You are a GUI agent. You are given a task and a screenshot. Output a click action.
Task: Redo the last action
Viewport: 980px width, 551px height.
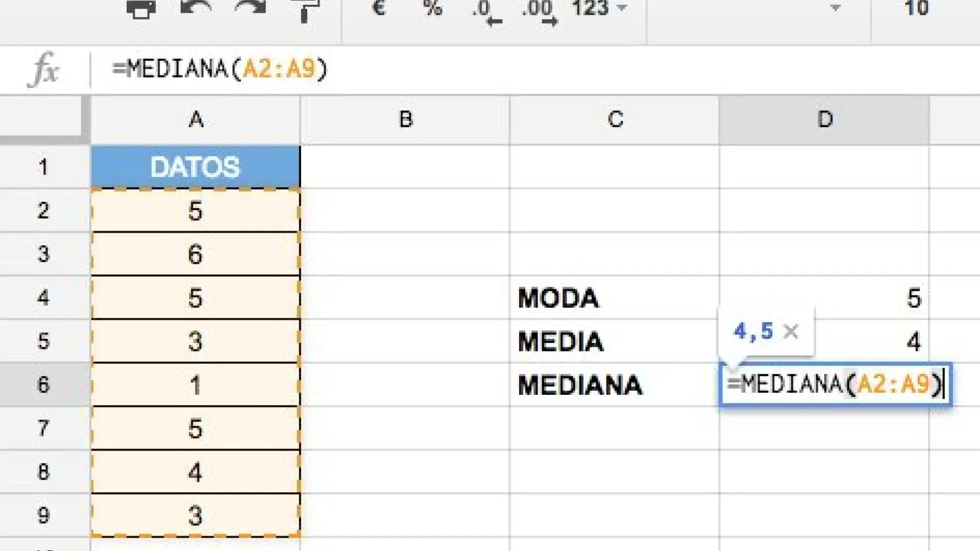point(250,8)
